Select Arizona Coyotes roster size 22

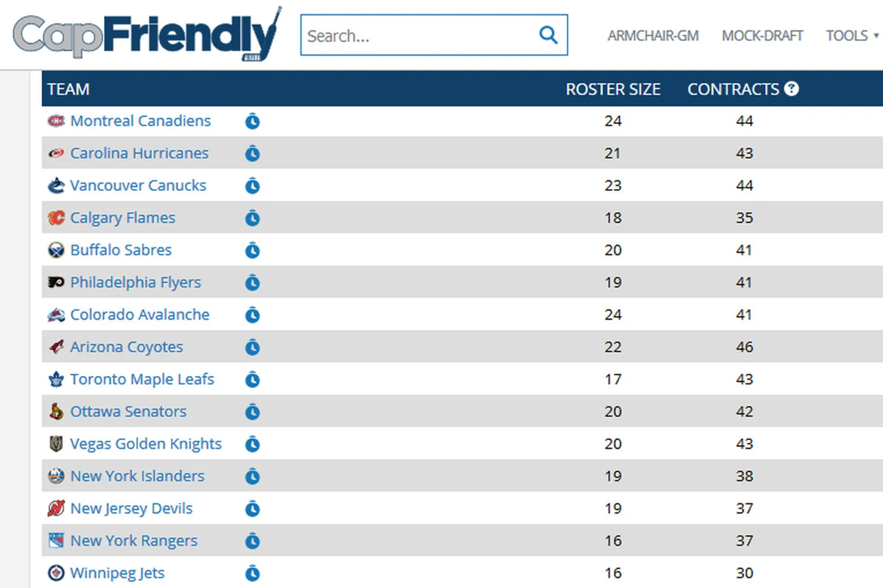pyautogui.click(x=613, y=347)
